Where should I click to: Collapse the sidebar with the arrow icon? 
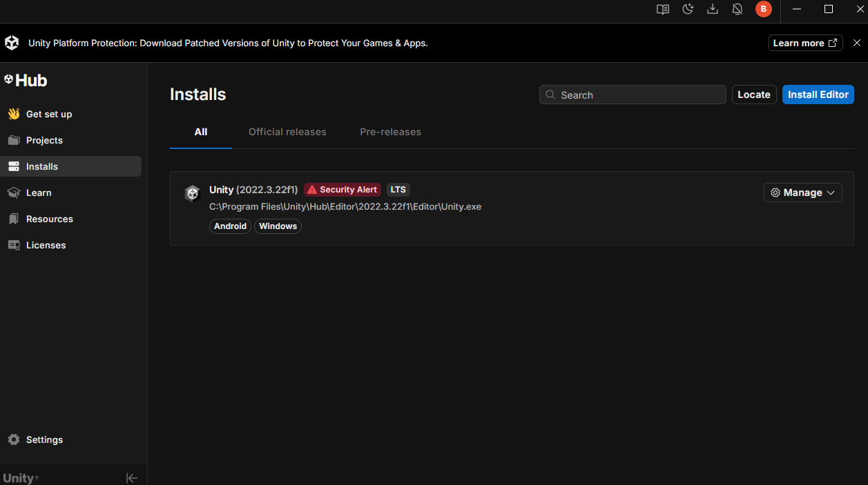point(132,478)
